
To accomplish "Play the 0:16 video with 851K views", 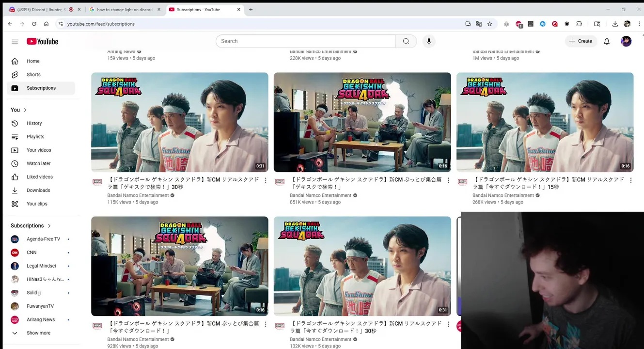I will tap(362, 122).
